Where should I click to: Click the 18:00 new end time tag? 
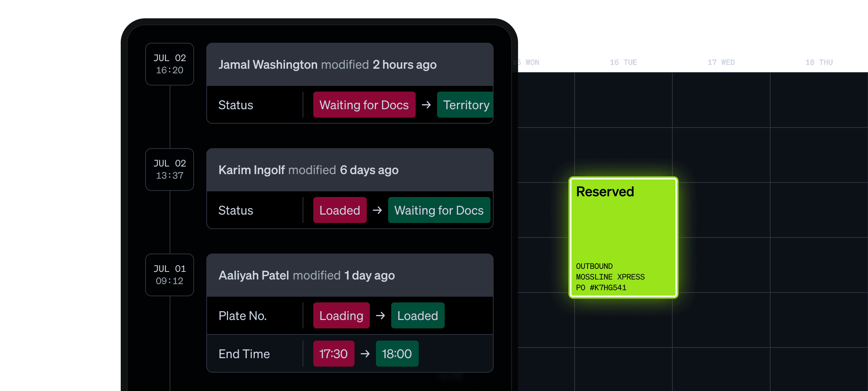[x=397, y=354]
